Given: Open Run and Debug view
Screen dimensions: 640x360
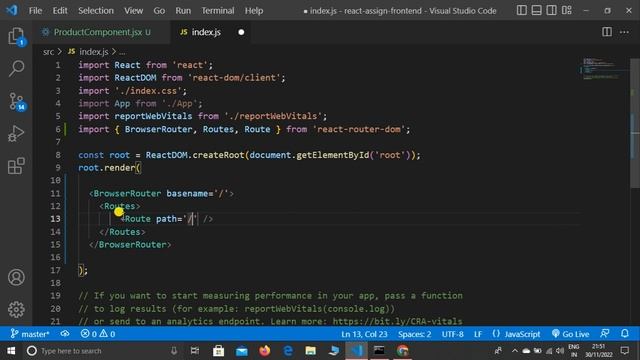Looking at the screenshot, I should point(16,133).
